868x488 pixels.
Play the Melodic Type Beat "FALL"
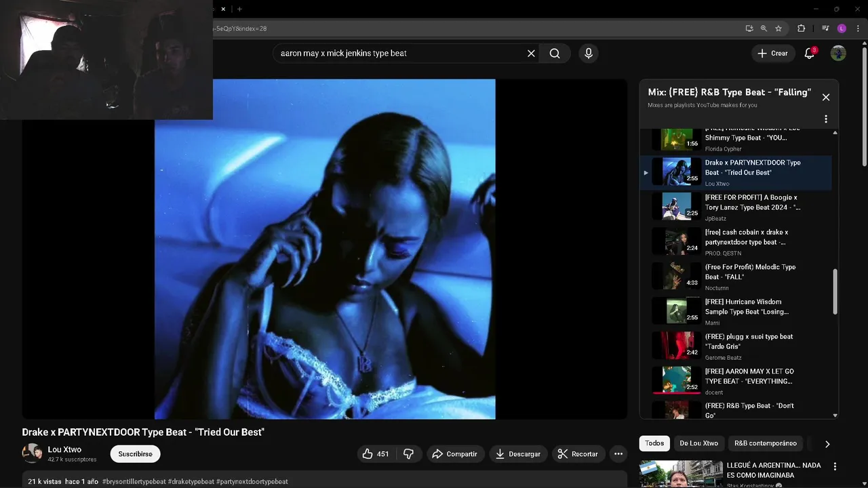click(x=736, y=277)
